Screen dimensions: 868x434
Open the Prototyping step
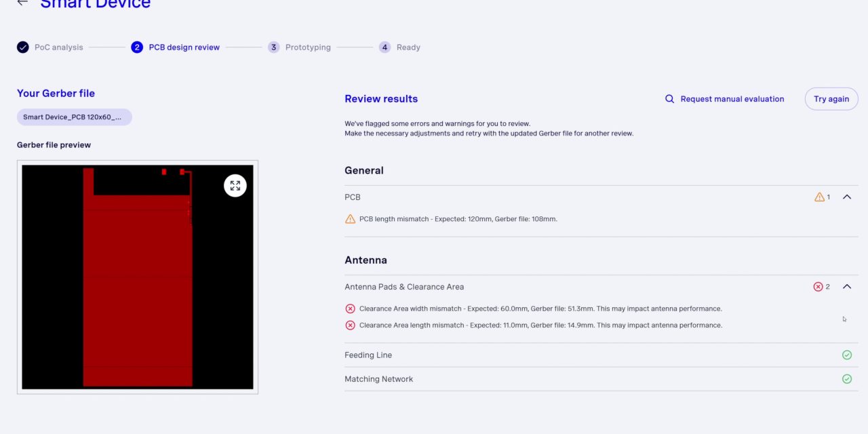(x=307, y=47)
